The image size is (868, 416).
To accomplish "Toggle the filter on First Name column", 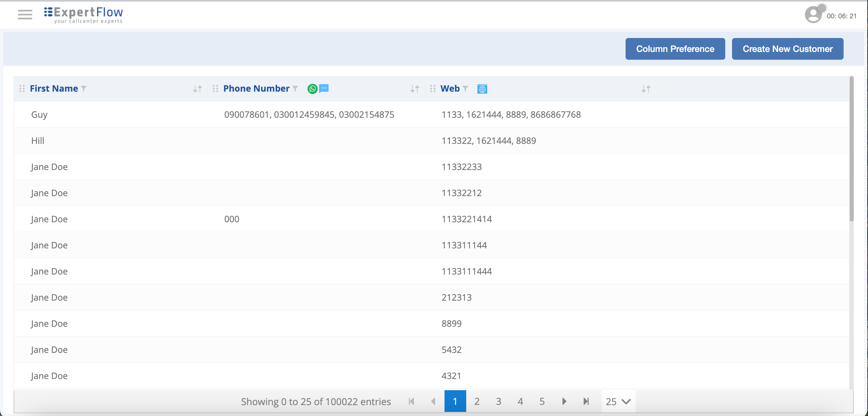I will click(84, 89).
